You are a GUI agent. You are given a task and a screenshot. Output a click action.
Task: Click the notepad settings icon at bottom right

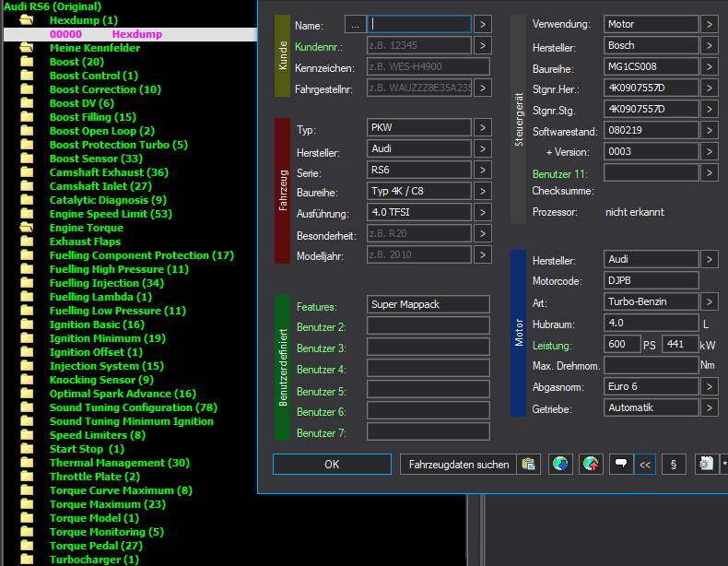pyautogui.click(x=707, y=464)
